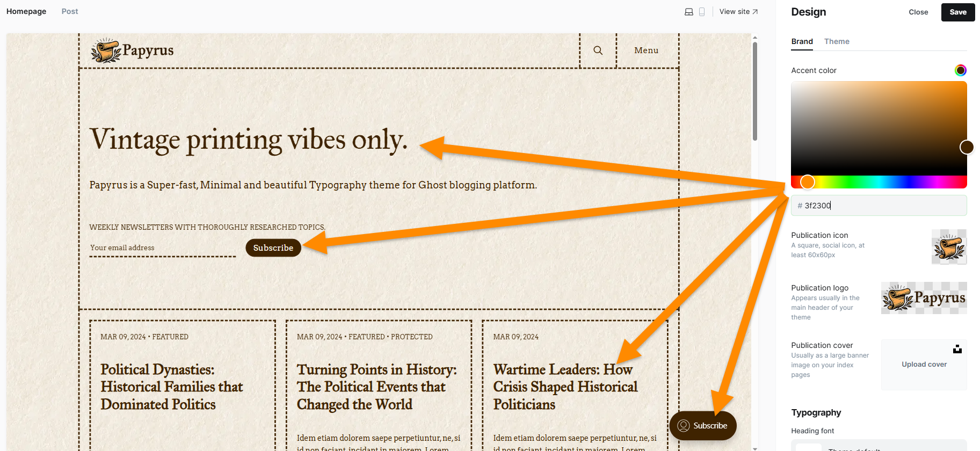Click Upload cover button
Screen dimensions: 980x451
pyautogui.click(x=924, y=364)
